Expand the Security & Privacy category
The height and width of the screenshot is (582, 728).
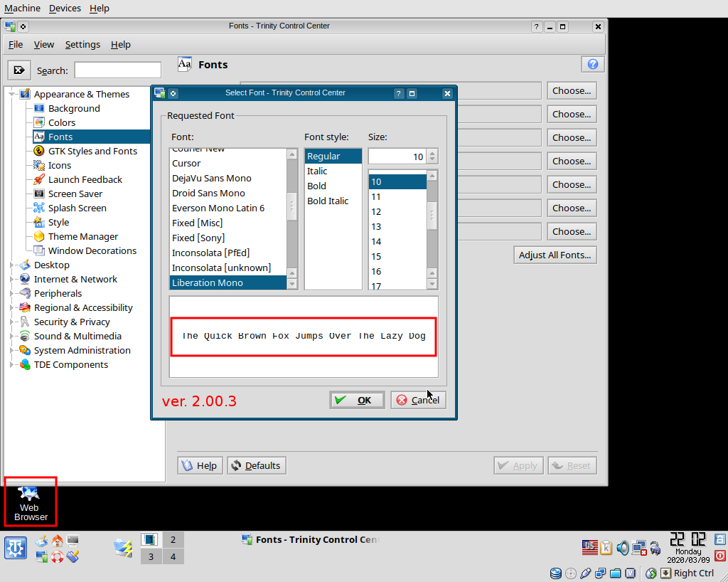[13, 322]
